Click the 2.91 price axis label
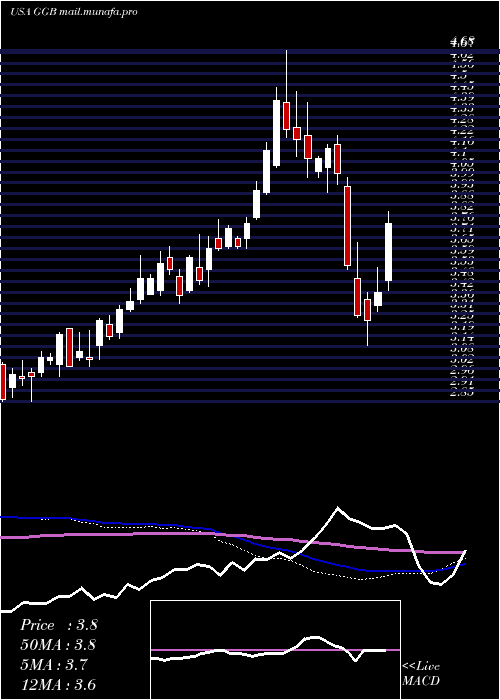Image resolution: width=500 pixels, height=700 pixels. point(462,382)
